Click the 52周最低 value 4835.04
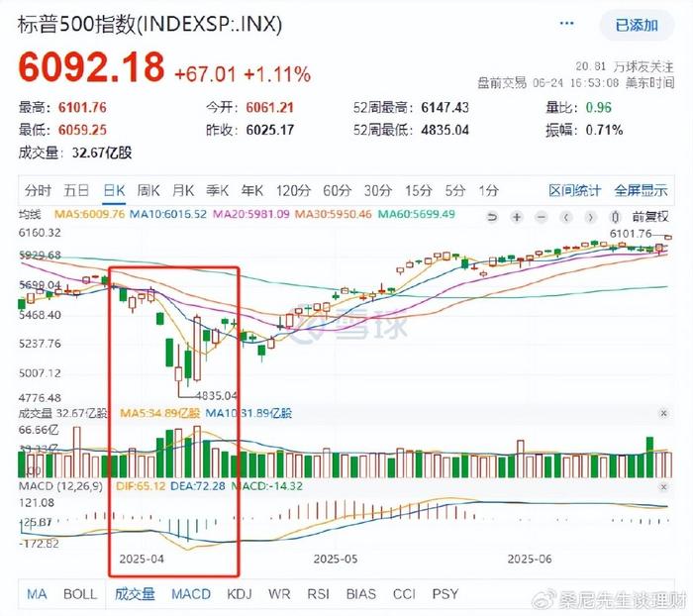This screenshot has width=693, height=616. (x=445, y=130)
